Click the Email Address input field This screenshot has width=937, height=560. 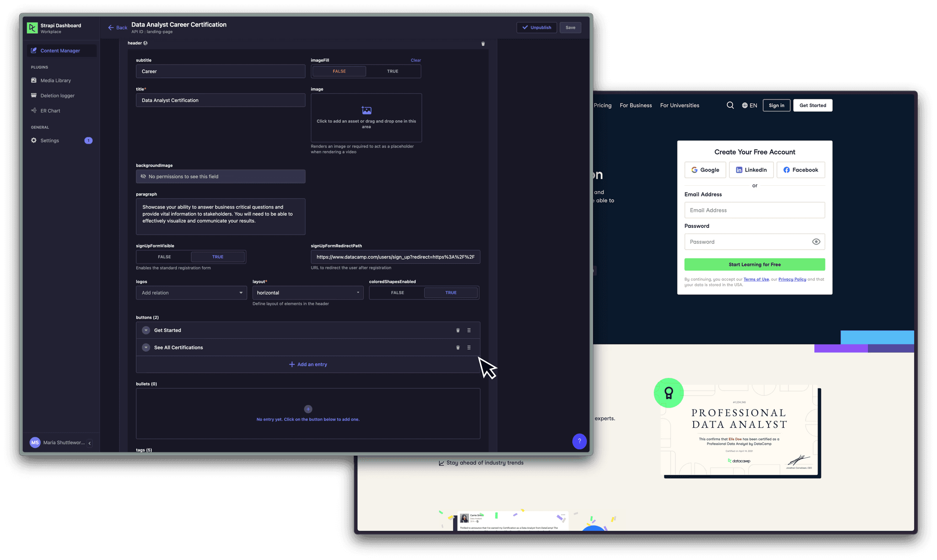click(x=754, y=210)
